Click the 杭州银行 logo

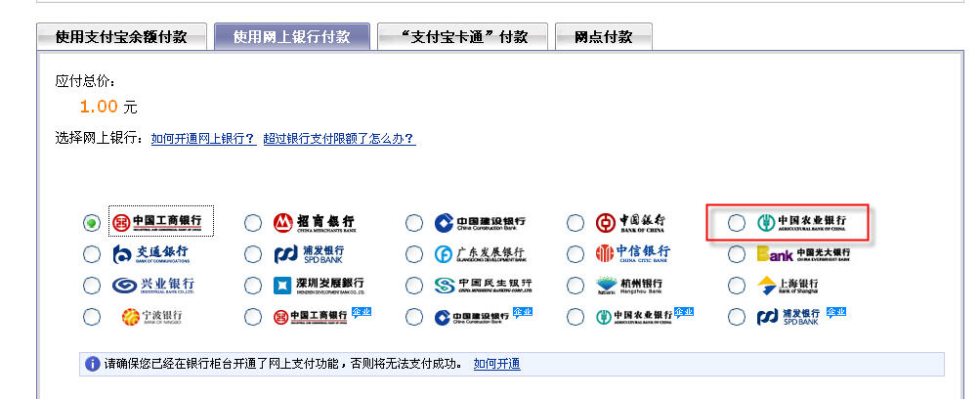(x=629, y=286)
